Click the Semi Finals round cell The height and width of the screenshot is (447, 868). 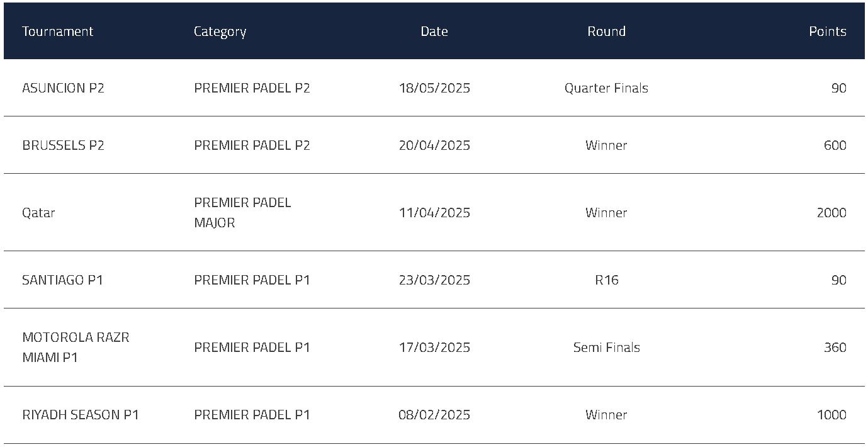(x=606, y=348)
